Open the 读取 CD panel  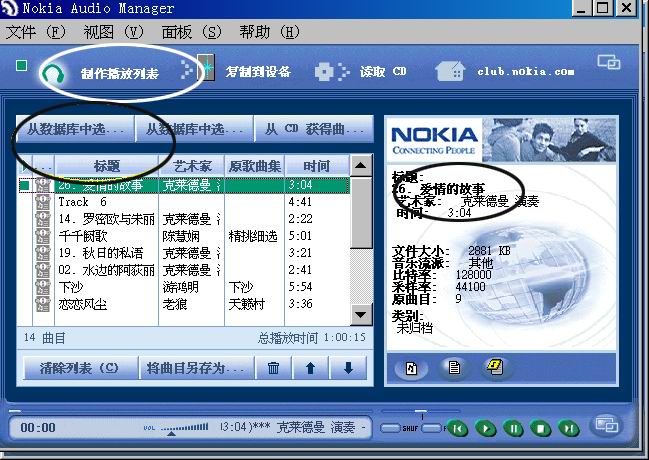pyautogui.click(x=360, y=72)
